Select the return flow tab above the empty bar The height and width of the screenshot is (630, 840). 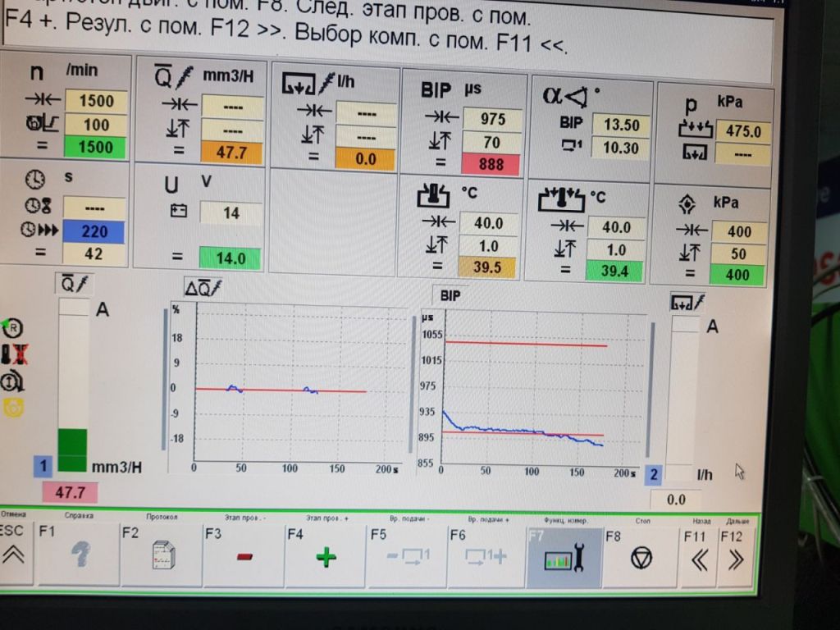tap(687, 304)
